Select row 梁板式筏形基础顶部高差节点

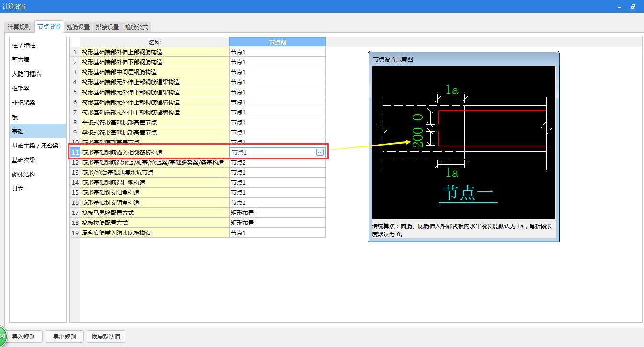tap(154, 132)
